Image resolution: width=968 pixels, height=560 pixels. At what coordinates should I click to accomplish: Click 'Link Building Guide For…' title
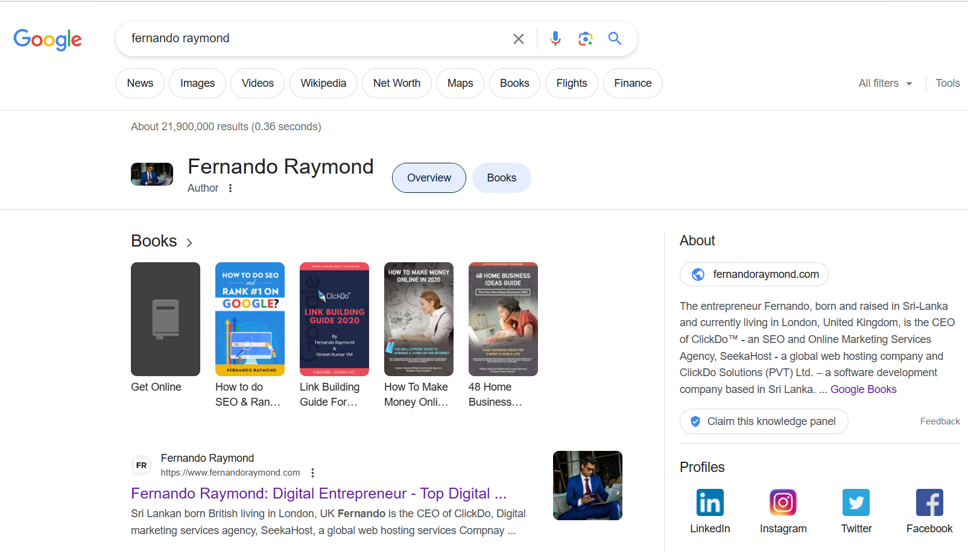point(329,394)
